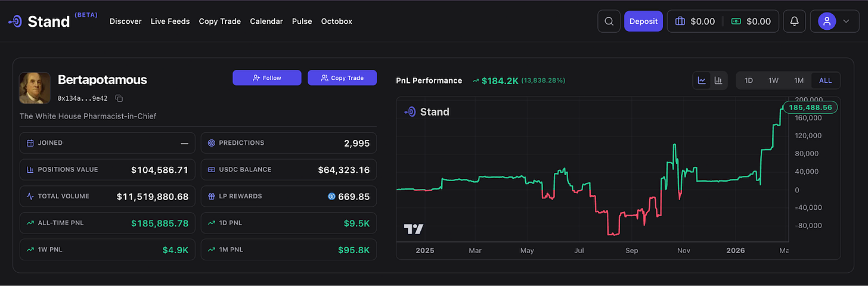Screen dimensions: 868x286
Task: Click the Stand logo in header
Action: 39,21
